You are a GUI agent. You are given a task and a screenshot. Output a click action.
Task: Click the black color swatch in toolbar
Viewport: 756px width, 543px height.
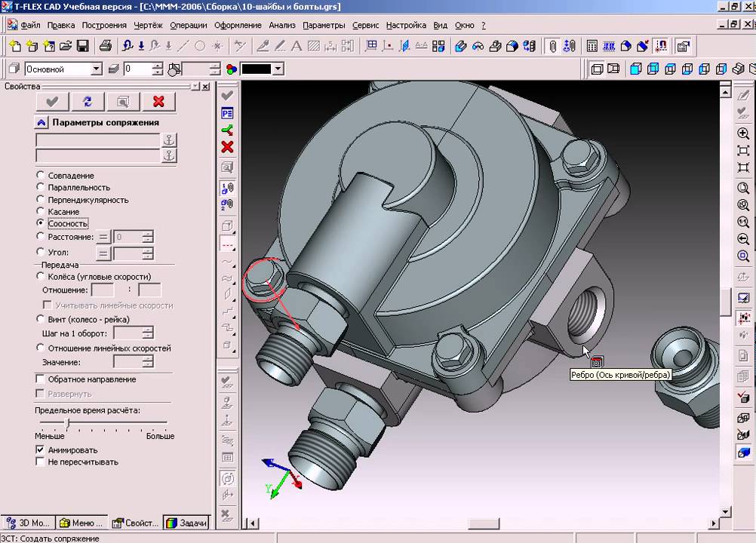coord(256,69)
